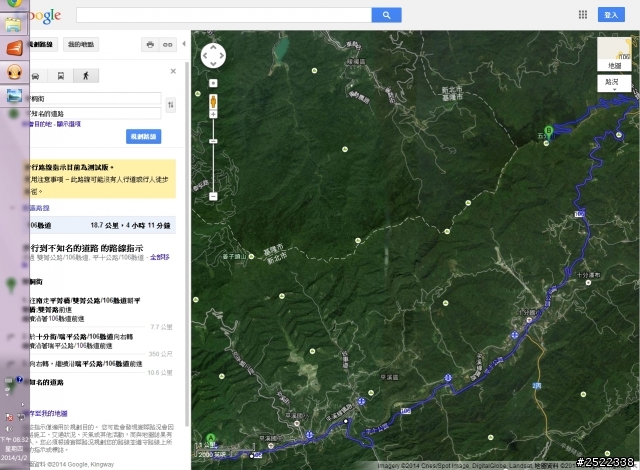Select the walking mode icon
Viewport: 640px width, 470px height.
86,76
